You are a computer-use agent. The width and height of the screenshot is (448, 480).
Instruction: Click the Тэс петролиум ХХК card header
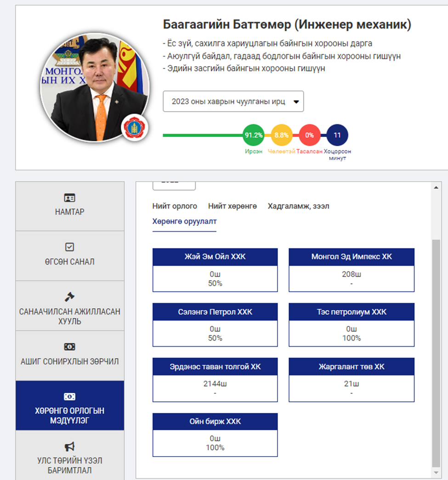click(x=352, y=312)
